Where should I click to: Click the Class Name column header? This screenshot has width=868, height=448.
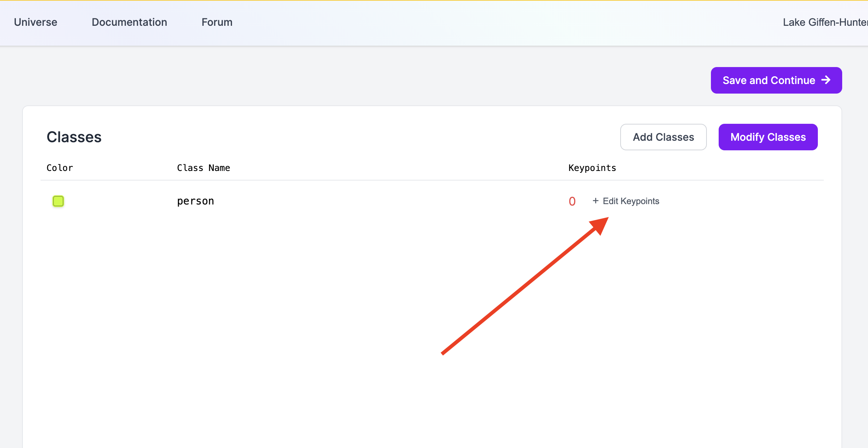tap(203, 168)
